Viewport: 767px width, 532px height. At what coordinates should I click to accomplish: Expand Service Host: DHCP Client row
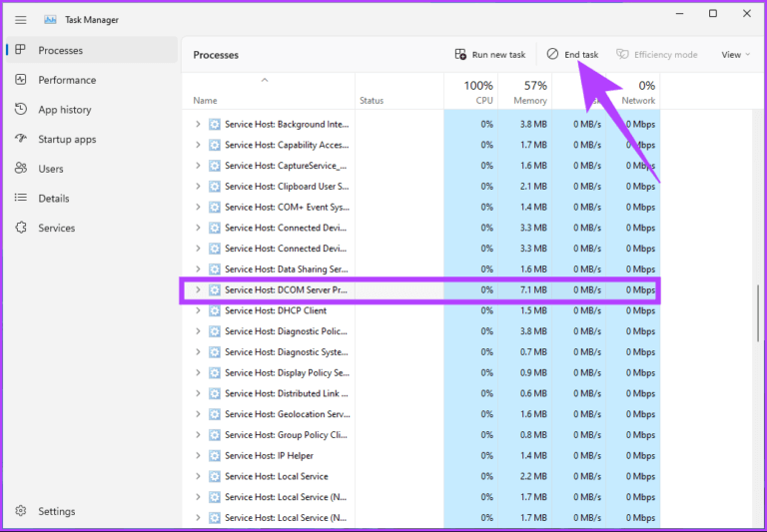pyautogui.click(x=198, y=310)
